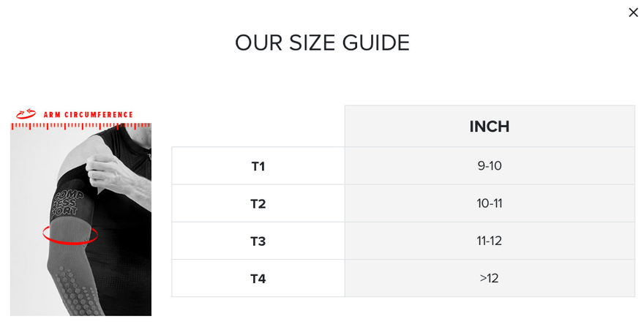Image resolution: width=644 pixels, height=330 pixels.
Task: Click the red circumference ring on arm
Action: point(70,235)
